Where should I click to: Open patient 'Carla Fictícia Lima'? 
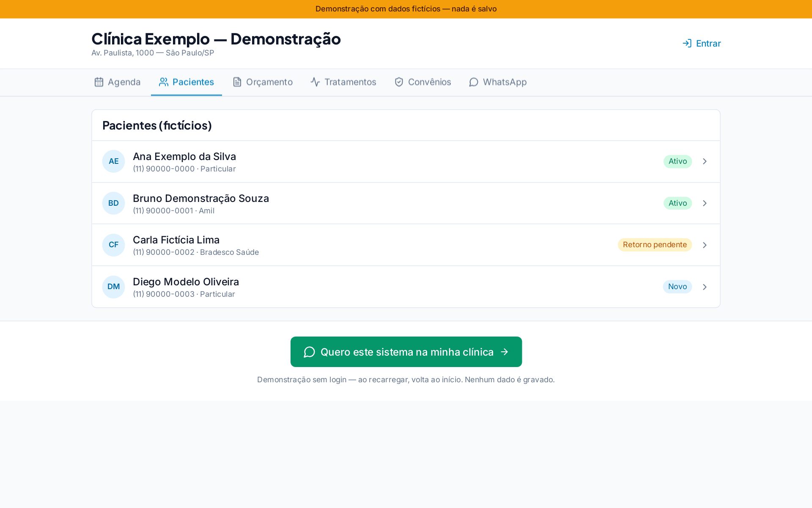pos(406,245)
